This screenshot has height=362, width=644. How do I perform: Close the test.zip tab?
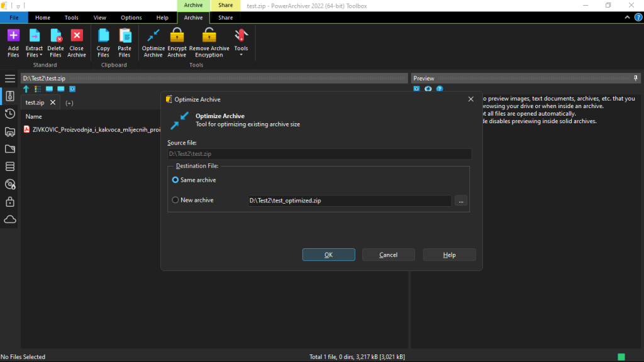pyautogui.click(x=53, y=102)
